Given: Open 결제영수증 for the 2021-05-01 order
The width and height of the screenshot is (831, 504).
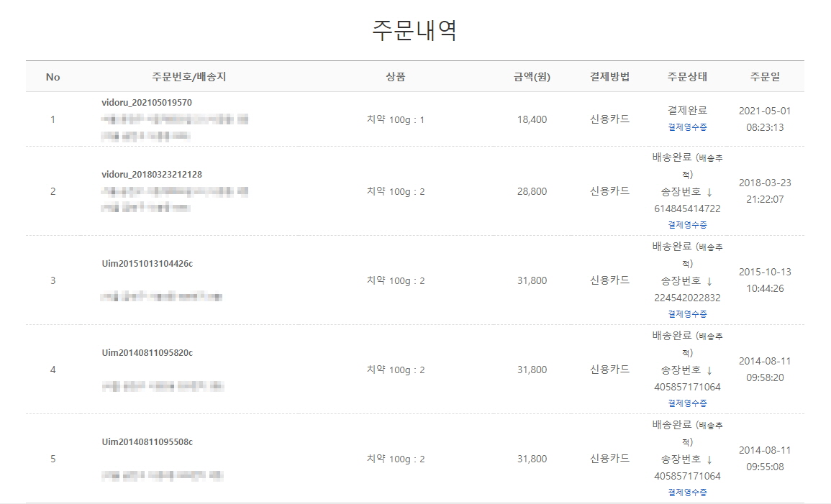Looking at the screenshot, I should (687, 127).
